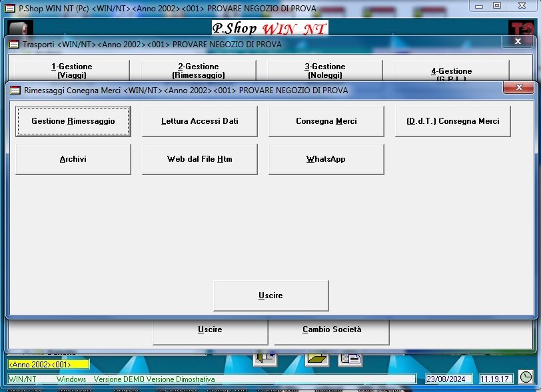Click the open folder icon near bottom
Image resolution: width=541 pixels, height=392 pixels.
317,359
